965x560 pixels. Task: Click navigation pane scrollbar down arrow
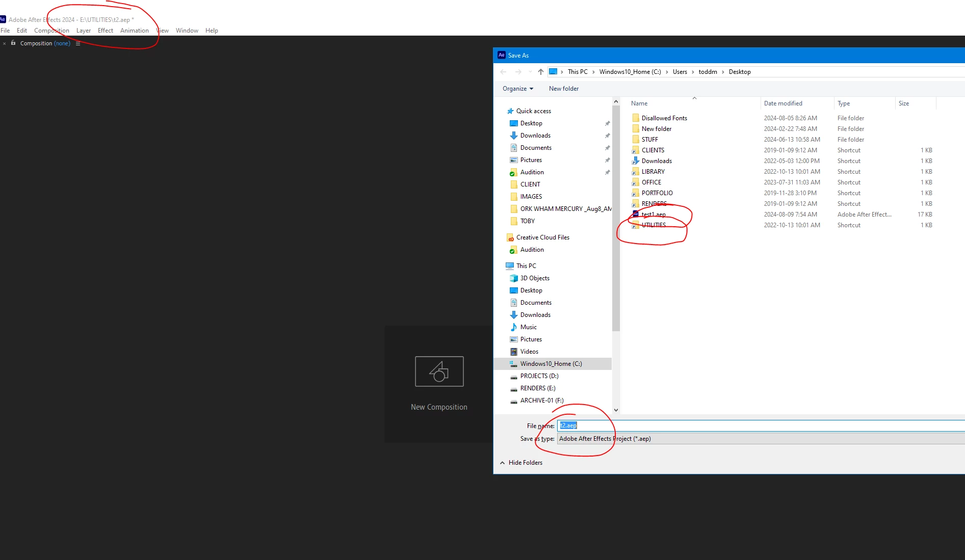tap(616, 410)
